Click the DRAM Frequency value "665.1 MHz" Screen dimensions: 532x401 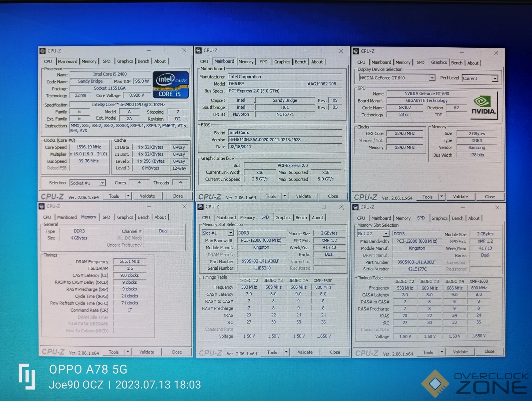(x=129, y=261)
